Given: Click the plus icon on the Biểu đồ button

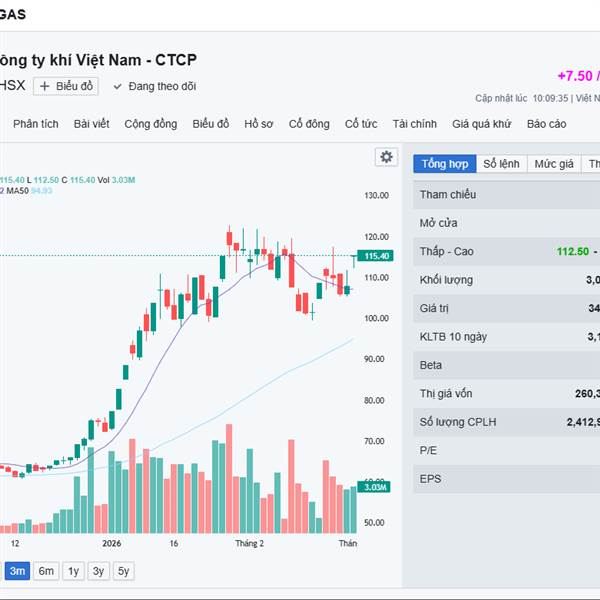Looking at the screenshot, I should 45,86.
